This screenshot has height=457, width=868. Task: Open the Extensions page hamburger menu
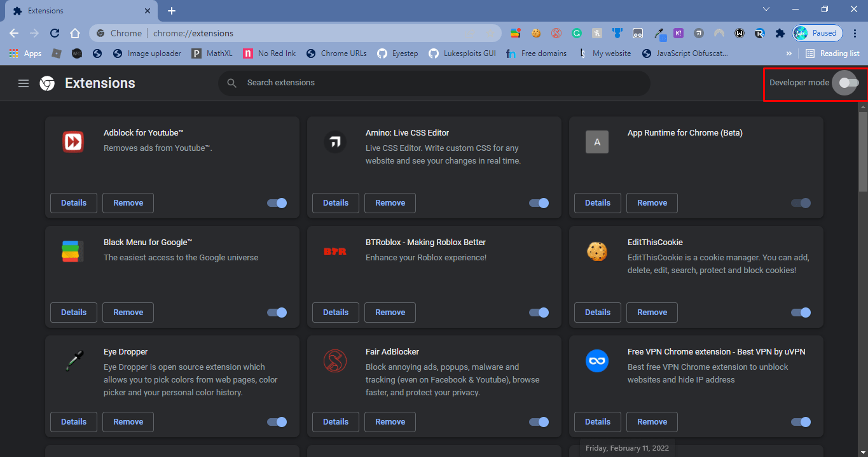point(24,83)
